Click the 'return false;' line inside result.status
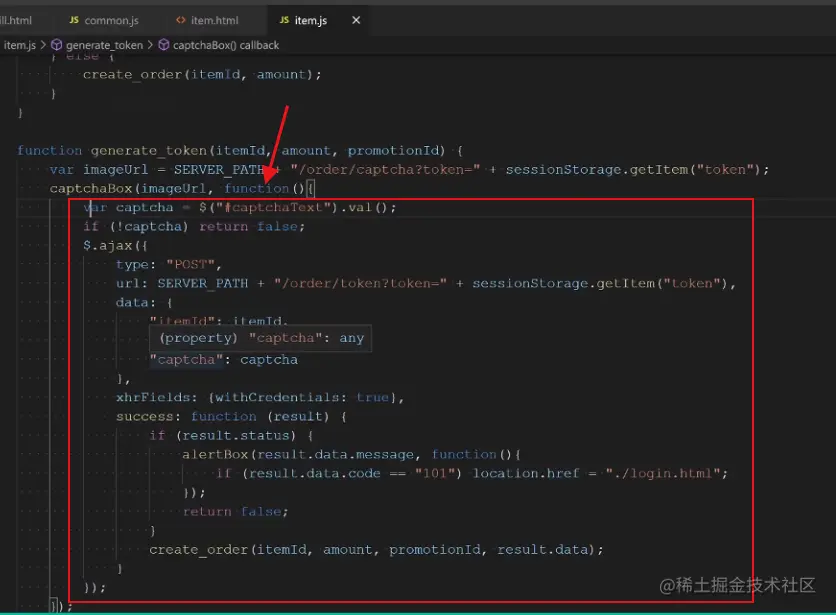Image resolution: width=836 pixels, height=615 pixels. pos(236,512)
